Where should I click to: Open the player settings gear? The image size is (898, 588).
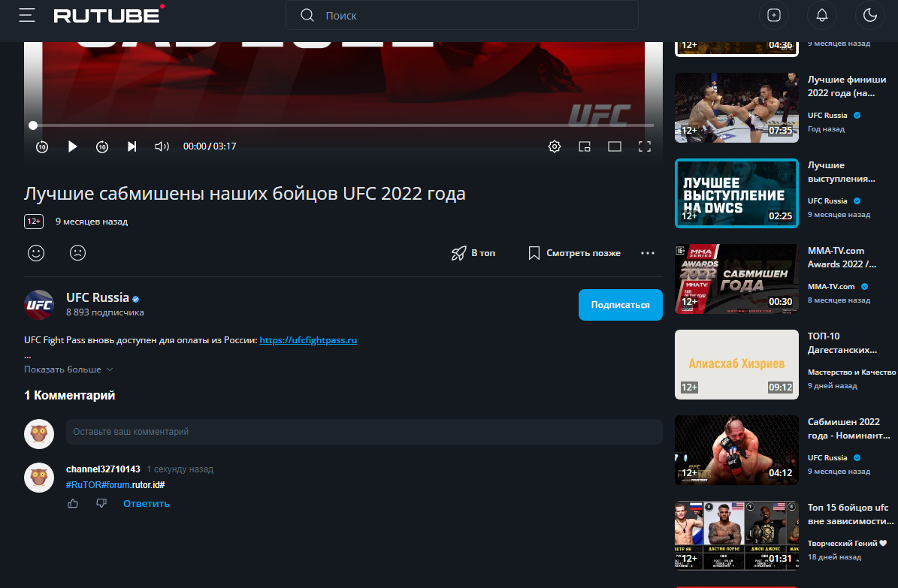click(x=555, y=146)
